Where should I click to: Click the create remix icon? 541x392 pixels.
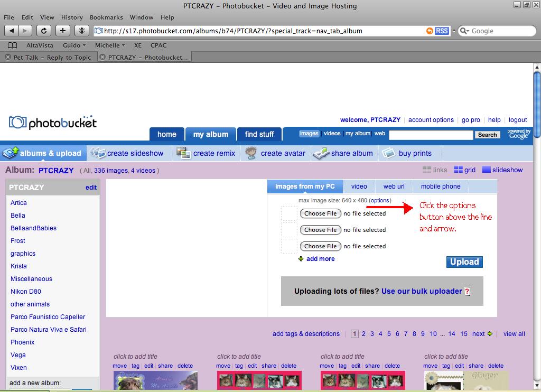[x=183, y=153]
